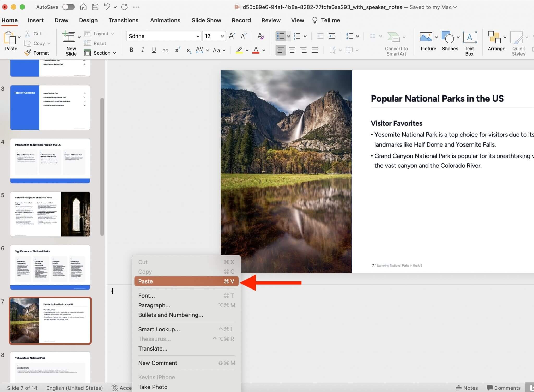Screen dimensions: 534x392
Task: Select Paste from the context menu
Action: 186,281
